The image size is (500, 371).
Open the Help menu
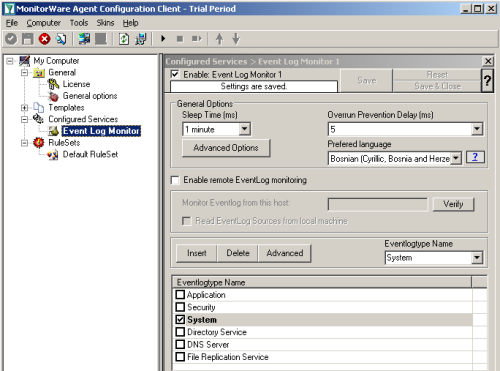130,23
